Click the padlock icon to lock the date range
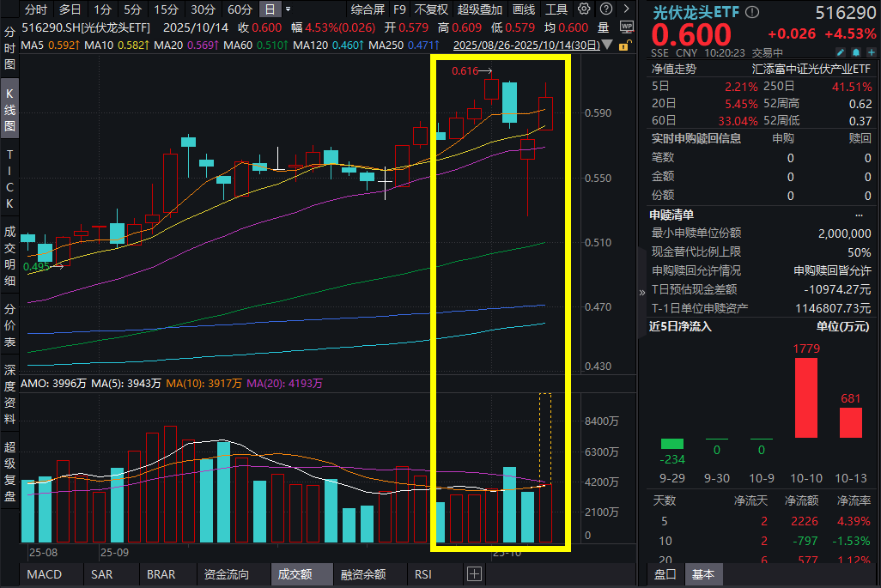Screen dimensions: 881x588 coord(623,45)
